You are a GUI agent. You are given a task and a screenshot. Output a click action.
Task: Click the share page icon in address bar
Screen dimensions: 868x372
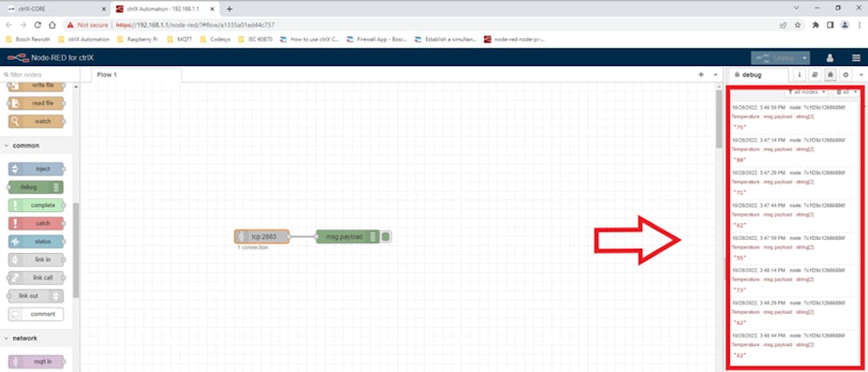[784, 25]
